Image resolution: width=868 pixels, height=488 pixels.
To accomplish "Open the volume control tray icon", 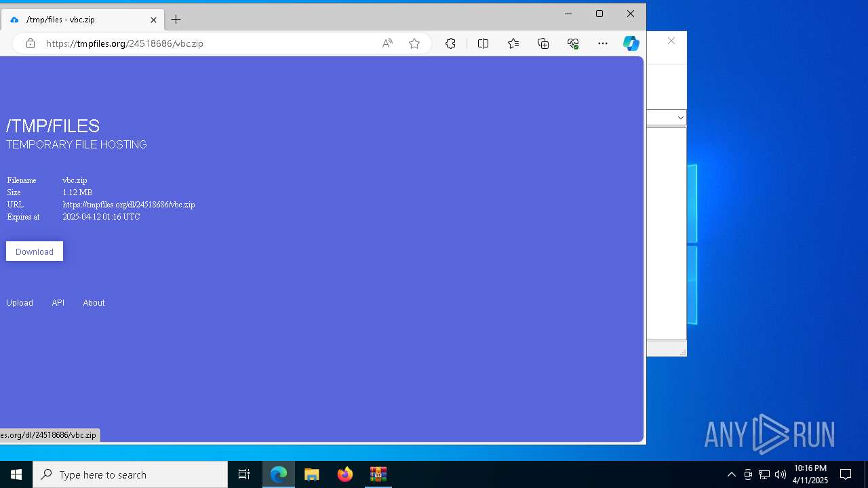I will pyautogui.click(x=781, y=474).
